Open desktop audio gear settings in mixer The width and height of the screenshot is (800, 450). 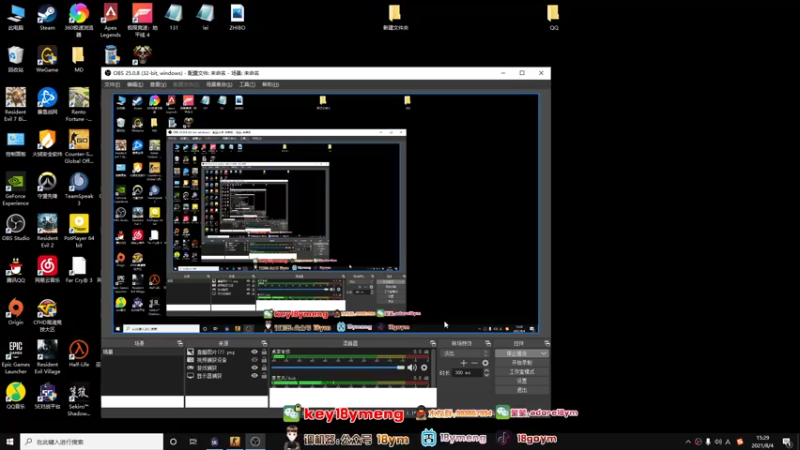424,367
